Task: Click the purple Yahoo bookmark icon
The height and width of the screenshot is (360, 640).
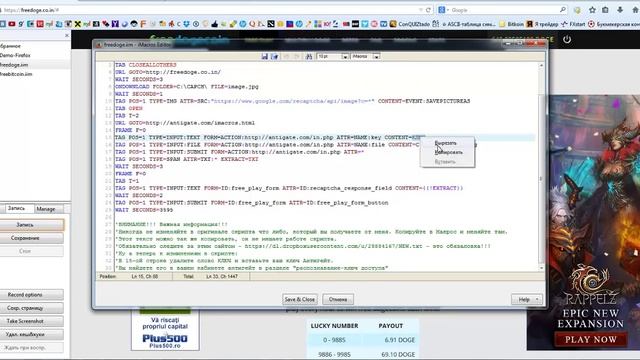Action: pyautogui.click(x=115, y=24)
